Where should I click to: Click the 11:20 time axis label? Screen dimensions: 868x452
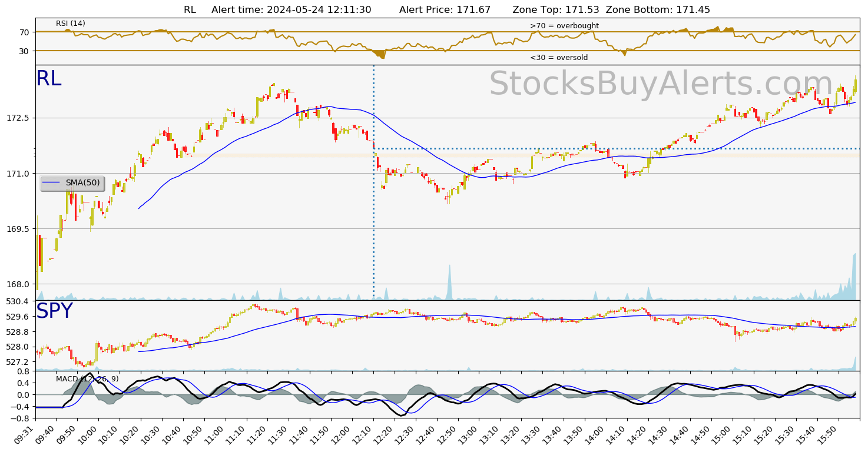click(x=257, y=436)
